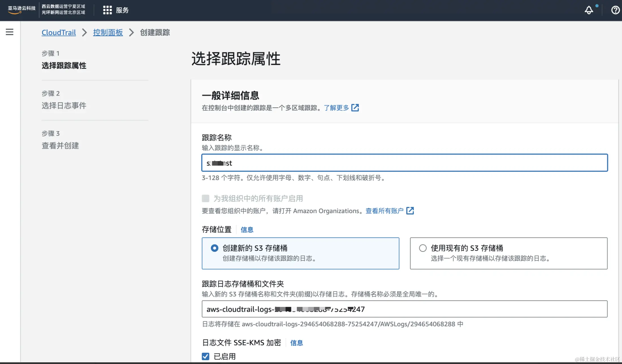The width and height of the screenshot is (622, 364).
Task: Click the services grid icon
Action: click(x=107, y=10)
